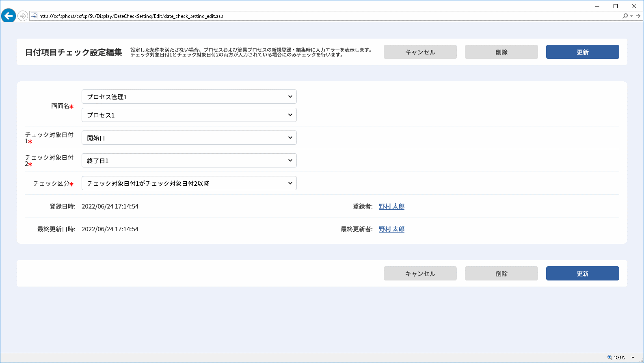The image size is (644, 363).
Task: Expand the 終了日1 check target date dropdown
Action: point(189,161)
